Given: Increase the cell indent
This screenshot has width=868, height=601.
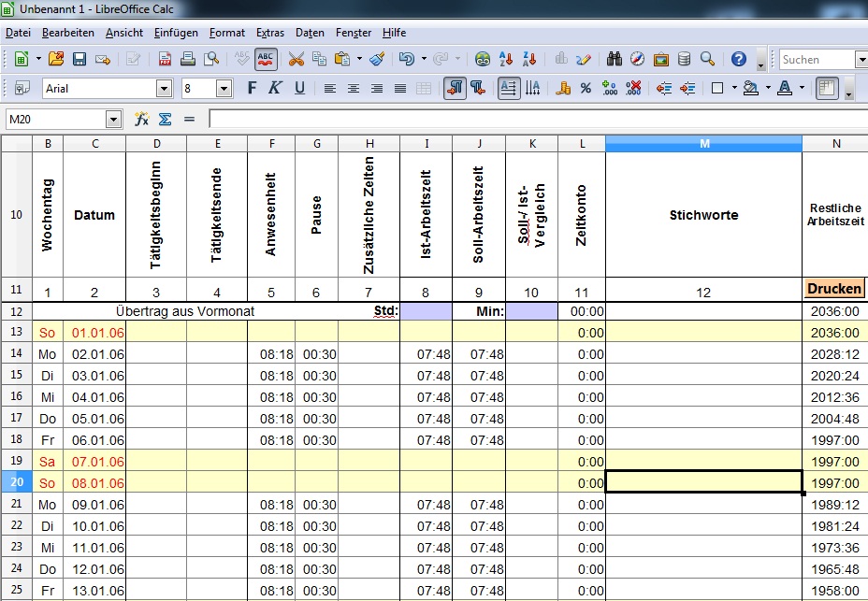Looking at the screenshot, I should [687, 88].
